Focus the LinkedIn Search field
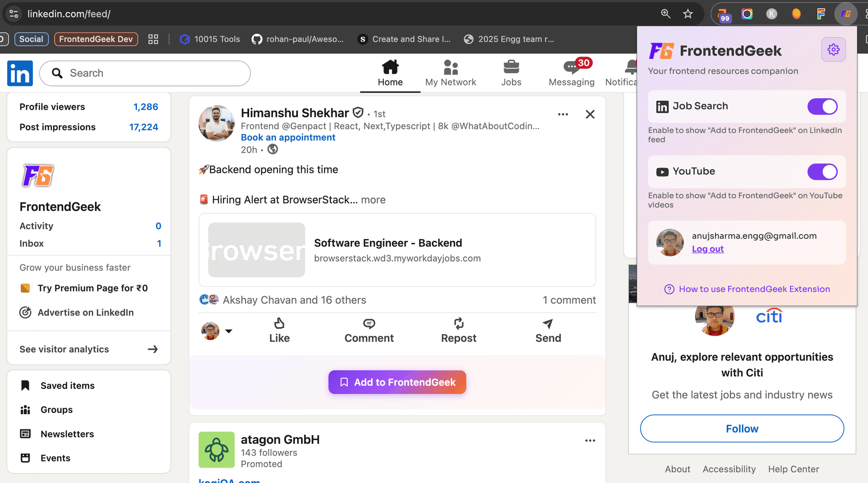 point(145,73)
